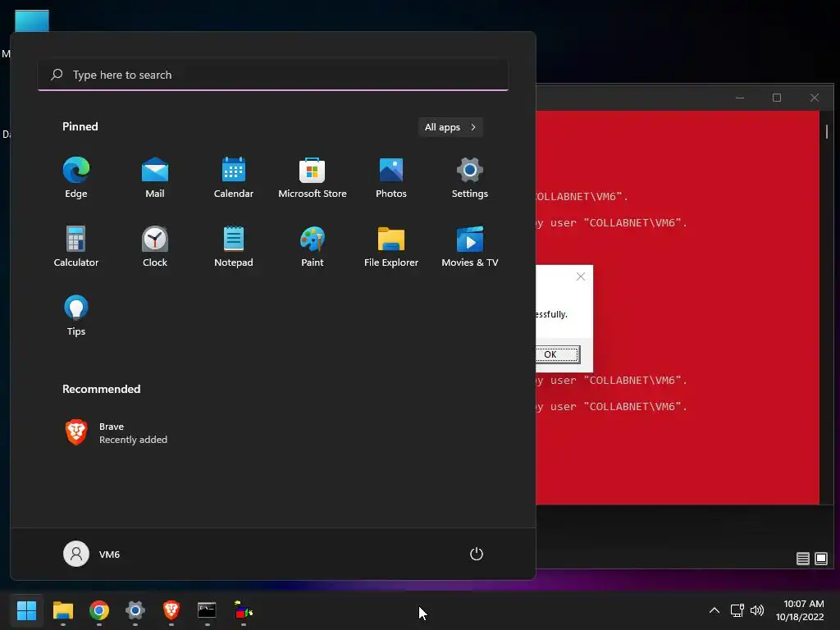Screen dimensions: 840x630
Task: Launch the Photos app
Action: click(391, 178)
